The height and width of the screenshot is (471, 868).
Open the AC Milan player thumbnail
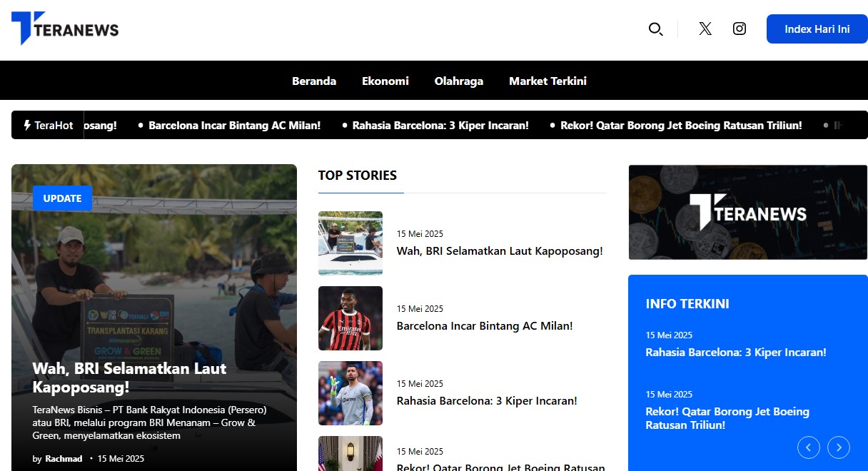tap(350, 318)
